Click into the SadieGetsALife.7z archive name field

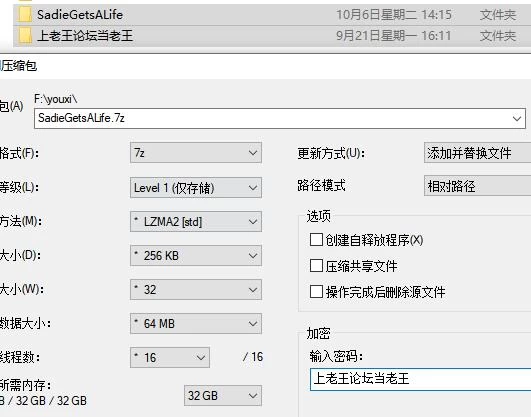(280, 119)
